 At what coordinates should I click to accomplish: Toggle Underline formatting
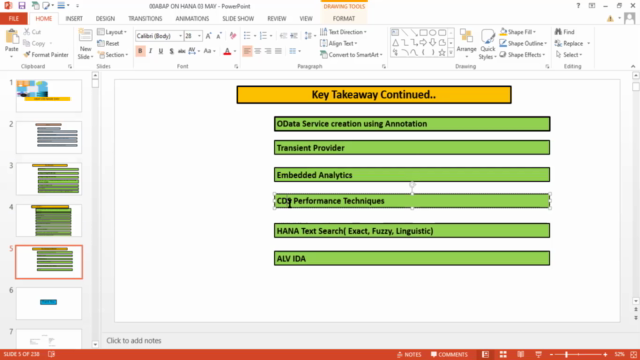[x=161, y=51]
